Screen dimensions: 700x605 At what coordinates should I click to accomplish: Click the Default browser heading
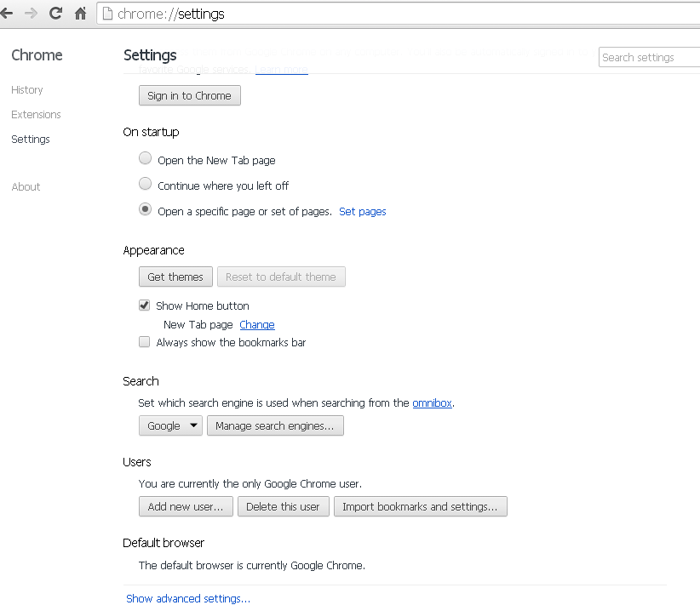point(164,543)
